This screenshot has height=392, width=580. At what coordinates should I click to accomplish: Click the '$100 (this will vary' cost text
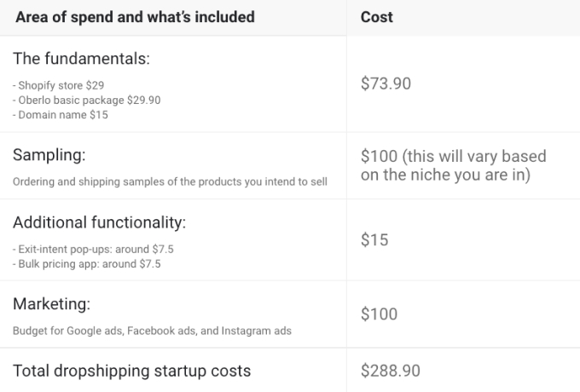coord(454,156)
